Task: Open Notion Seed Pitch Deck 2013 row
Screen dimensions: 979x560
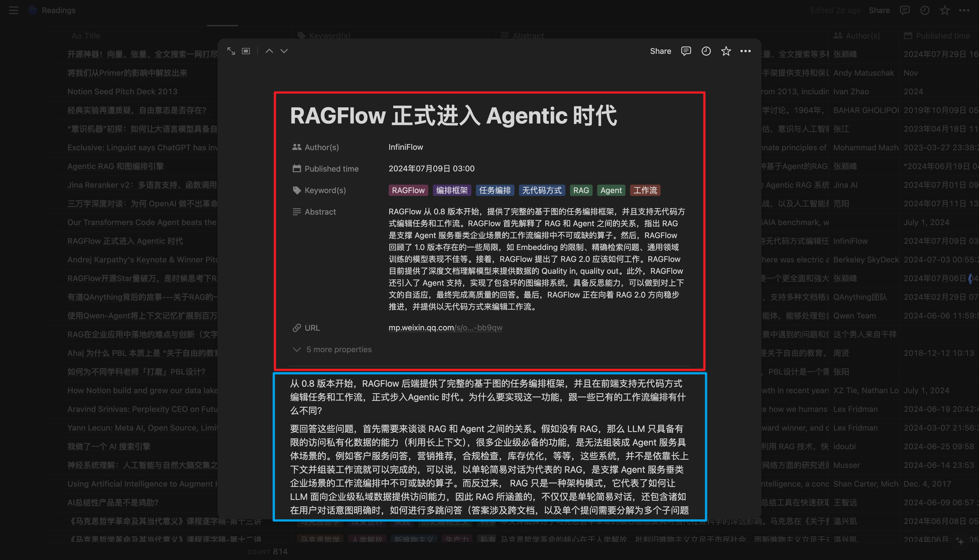Action: click(x=122, y=91)
